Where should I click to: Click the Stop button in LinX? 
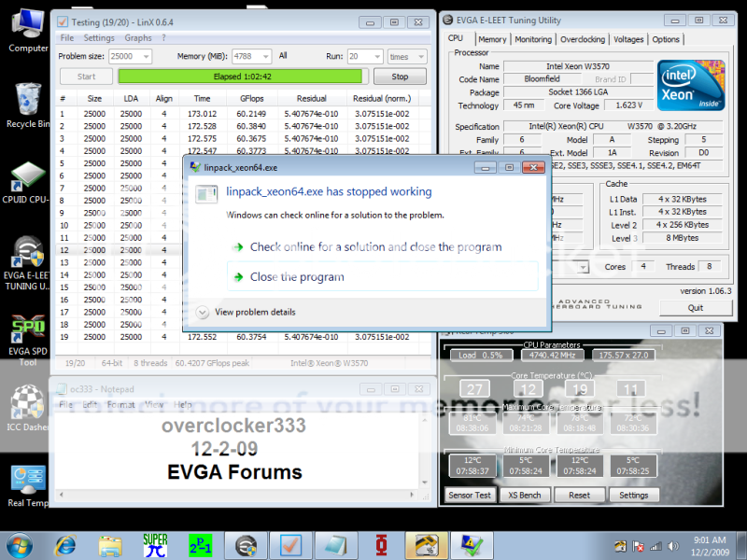[x=400, y=77]
